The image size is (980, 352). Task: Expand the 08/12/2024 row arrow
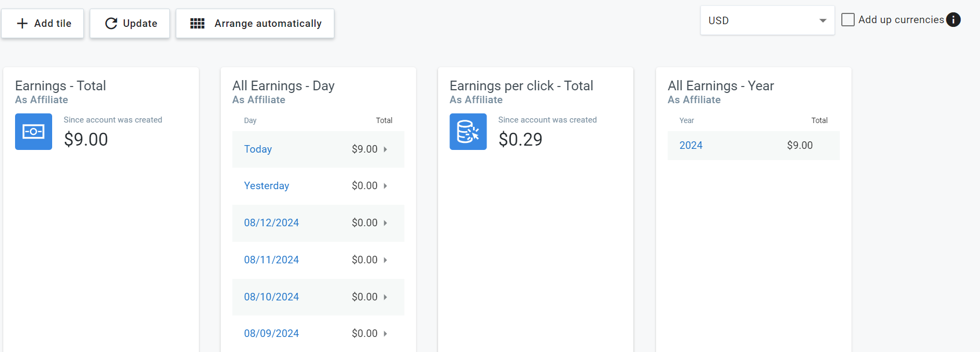click(x=385, y=223)
